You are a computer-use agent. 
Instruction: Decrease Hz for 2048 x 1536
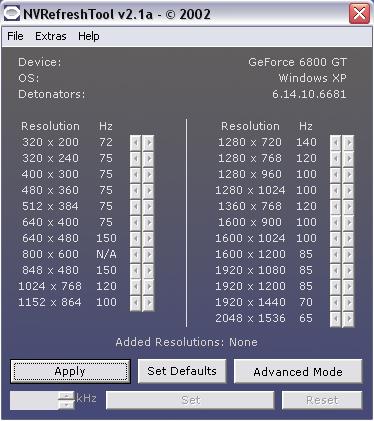pyautogui.click(x=336, y=319)
